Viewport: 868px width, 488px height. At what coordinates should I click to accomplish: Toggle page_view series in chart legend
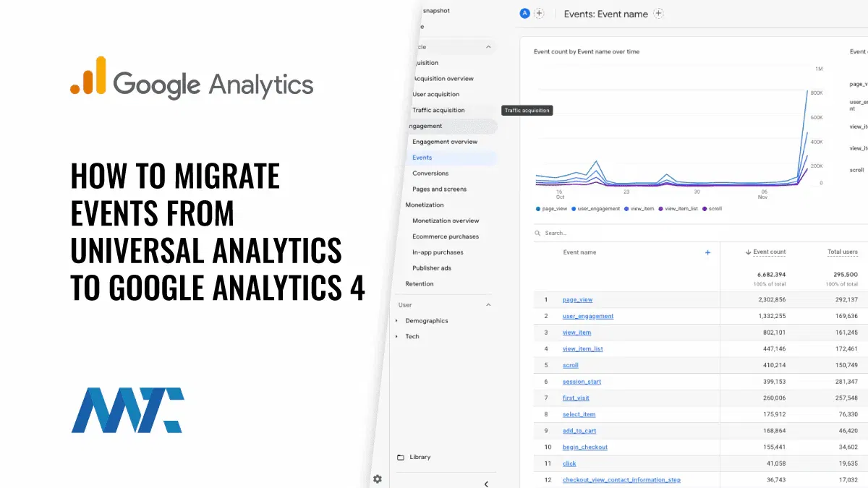coord(550,208)
